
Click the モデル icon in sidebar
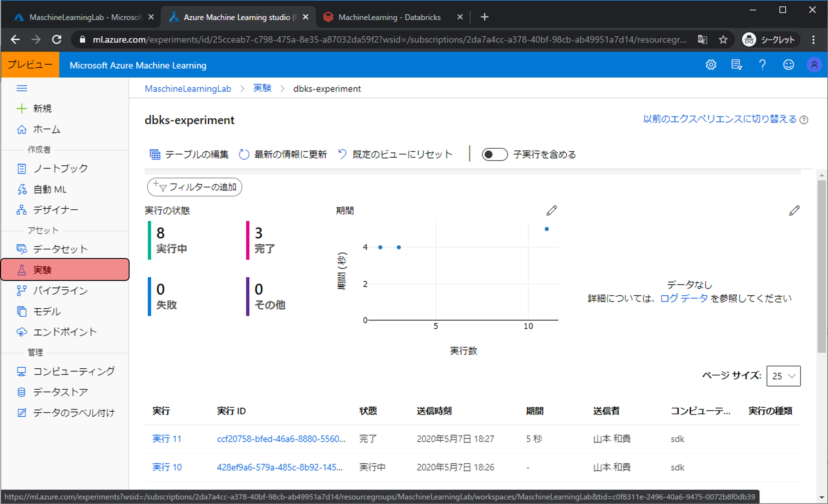point(22,311)
